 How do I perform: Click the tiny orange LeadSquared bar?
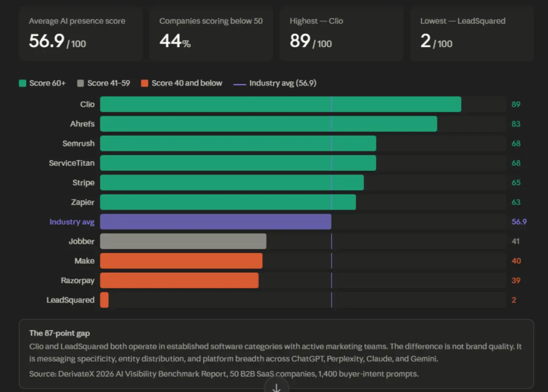pyautogui.click(x=104, y=300)
